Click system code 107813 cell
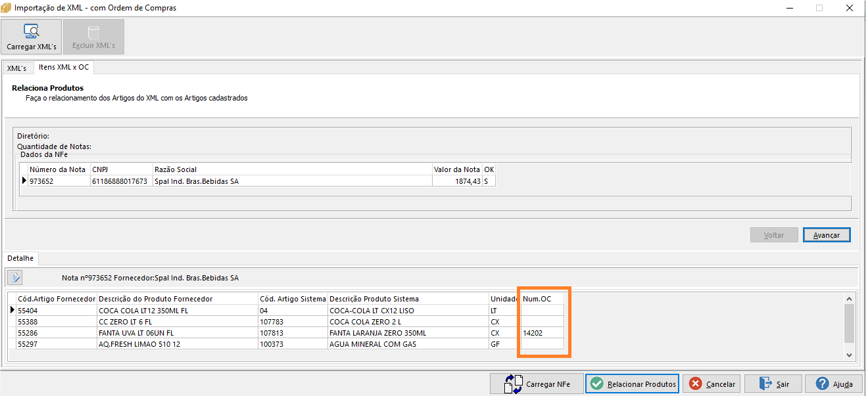868x398 pixels. pos(293,333)
